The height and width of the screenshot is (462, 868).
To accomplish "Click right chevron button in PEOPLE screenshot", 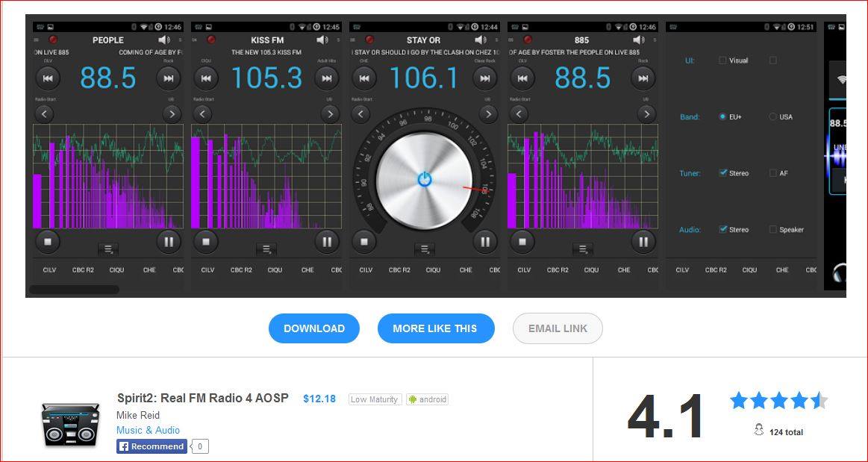I will pos(172,114).
